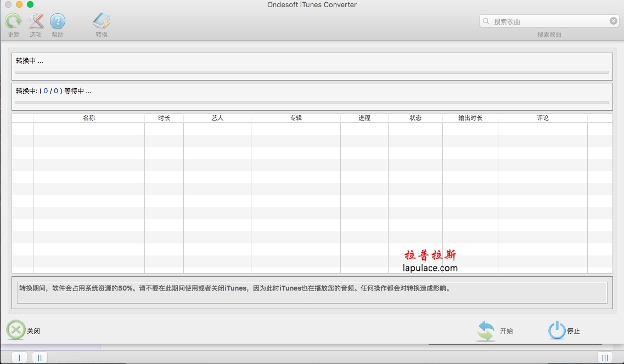Open the 帮助 help icon
Screen dimensions: 624x364
(x=57, y=21)
